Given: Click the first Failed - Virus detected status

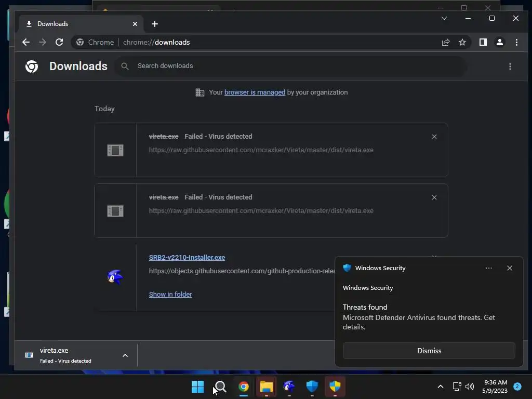Looking at the screenshot, I should [x=218, y=137].
